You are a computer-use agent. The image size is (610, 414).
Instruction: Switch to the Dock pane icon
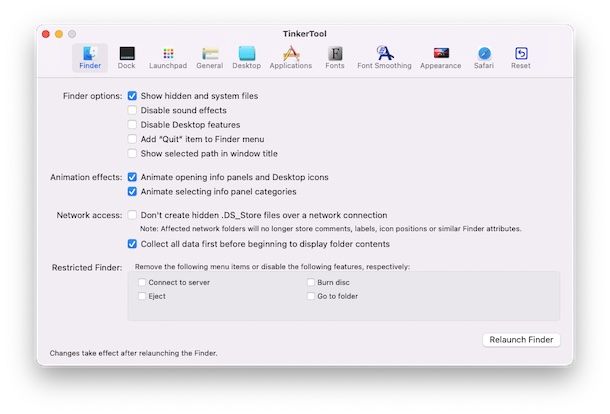click(x=126, y=58)
